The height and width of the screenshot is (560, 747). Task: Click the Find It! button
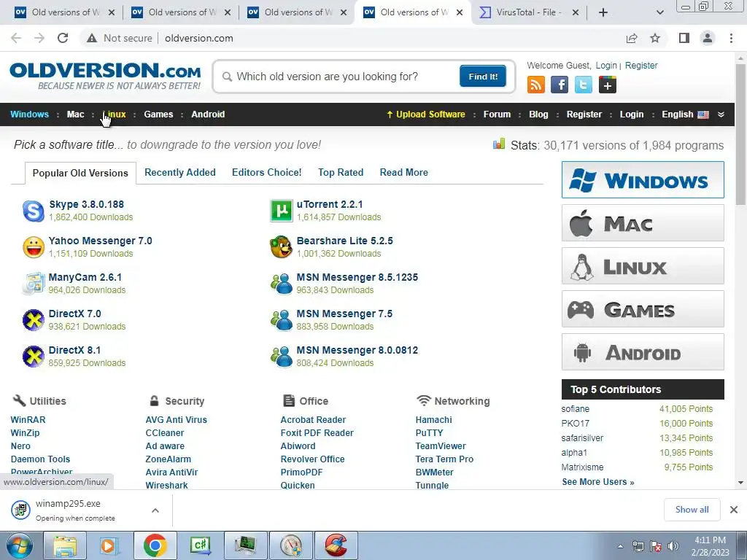(483, 76)
